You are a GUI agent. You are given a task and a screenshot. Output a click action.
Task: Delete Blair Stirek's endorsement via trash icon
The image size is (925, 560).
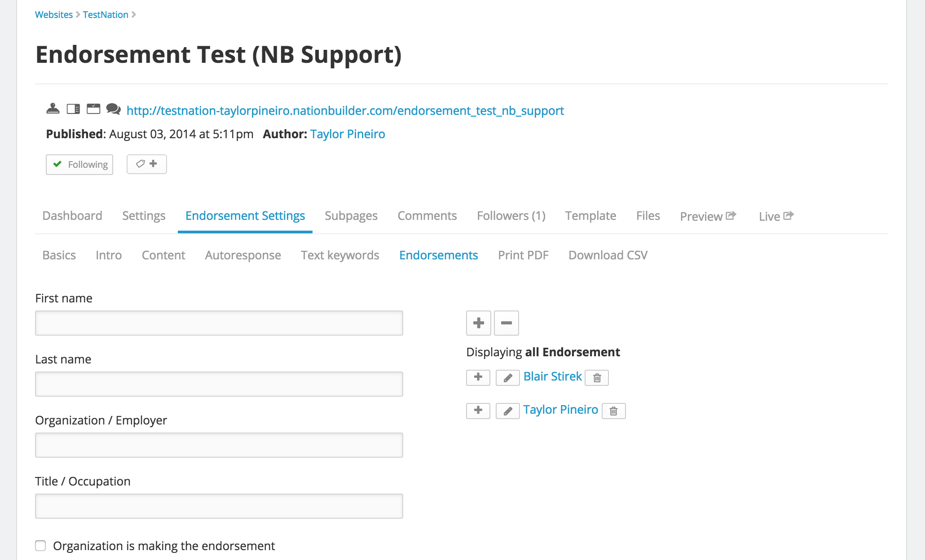(597, 378)
